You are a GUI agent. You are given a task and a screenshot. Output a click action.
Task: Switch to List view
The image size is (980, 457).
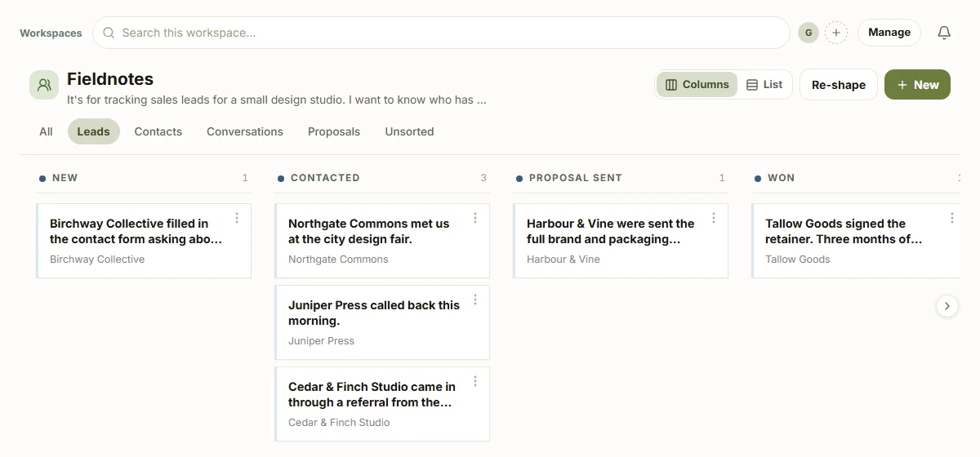(764, 85)
